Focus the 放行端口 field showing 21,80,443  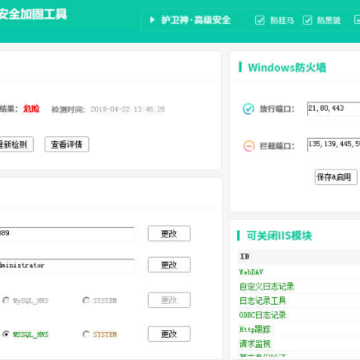pyautogui.click(x=333, y=109)
